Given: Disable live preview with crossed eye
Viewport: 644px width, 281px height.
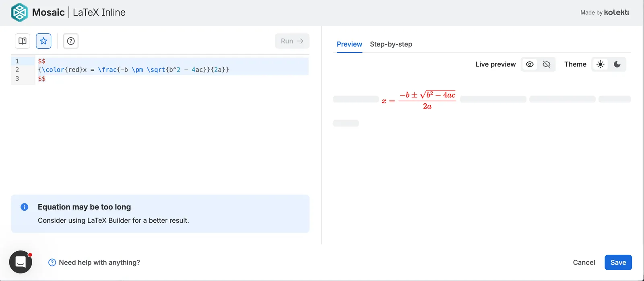Looking at the screenshot, I should click(546, 64).
